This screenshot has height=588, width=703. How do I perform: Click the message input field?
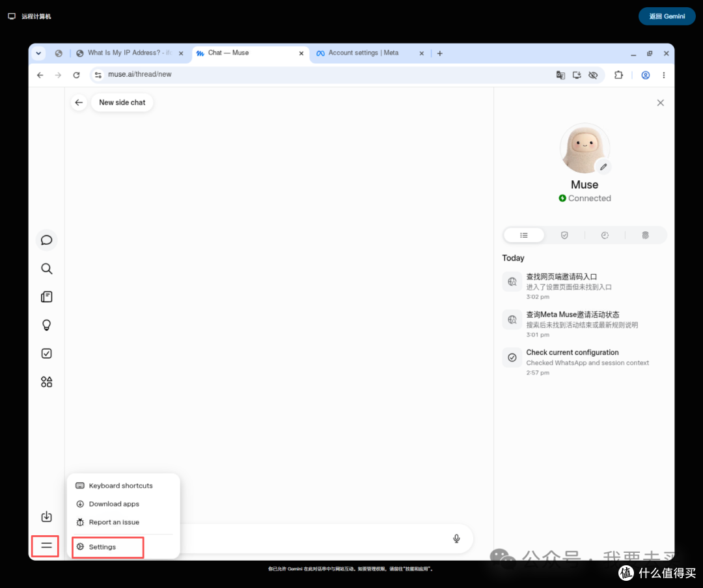(x=314, y=539)
